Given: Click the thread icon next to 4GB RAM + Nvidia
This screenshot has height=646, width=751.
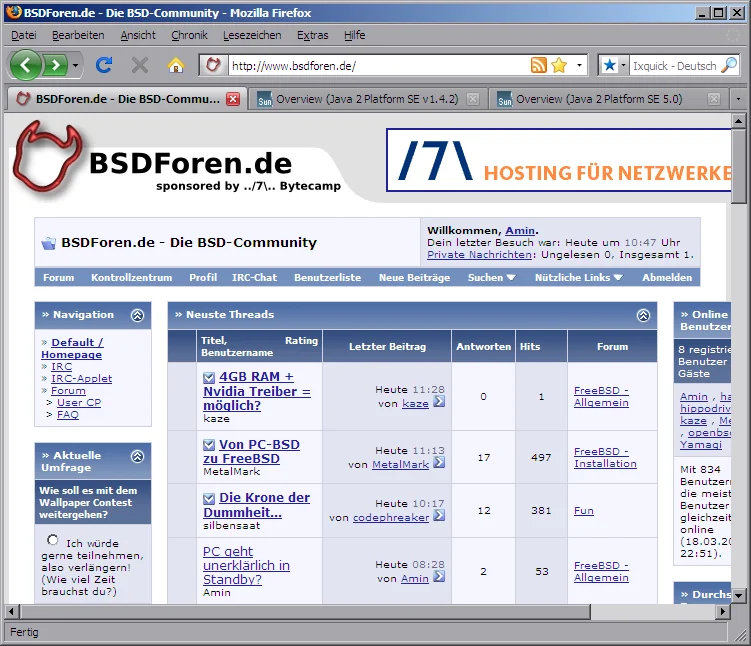Looking at the screenshot, I should [209, 378].
